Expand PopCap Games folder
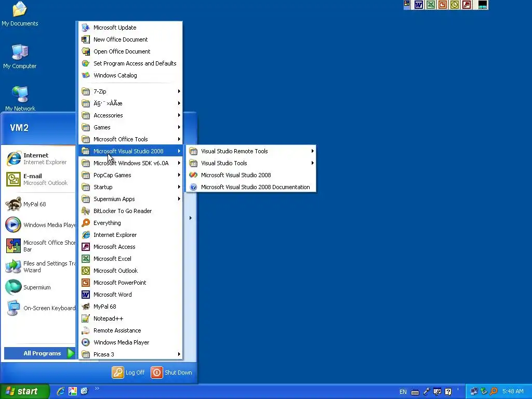This screenshot has width=532, height=399. click(130, 175)
